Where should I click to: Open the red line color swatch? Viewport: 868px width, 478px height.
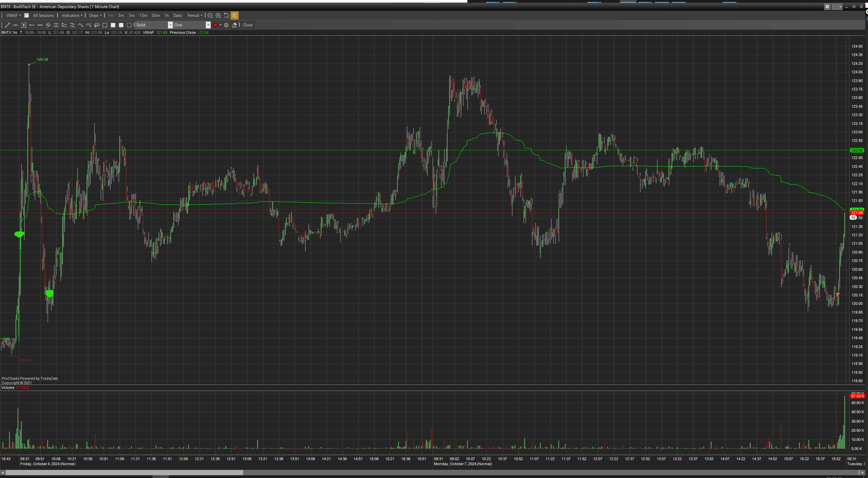tap(215, 25)
